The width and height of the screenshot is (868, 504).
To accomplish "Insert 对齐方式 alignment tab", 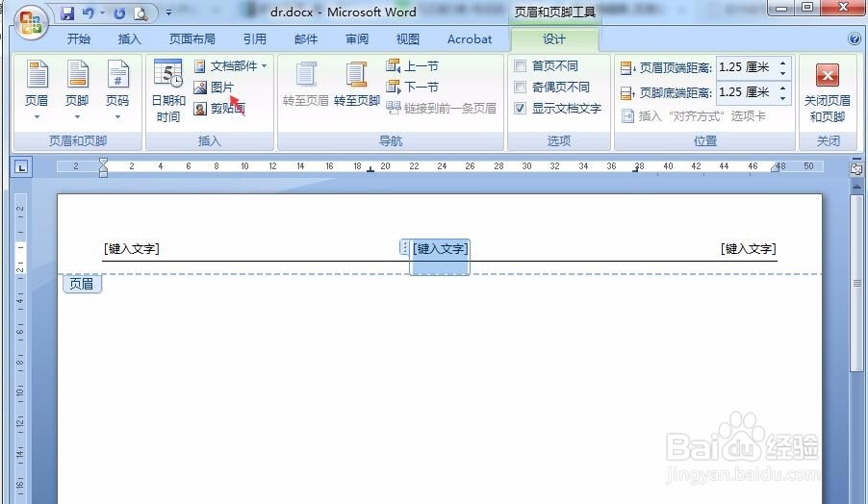I will [x=694, y=116].
